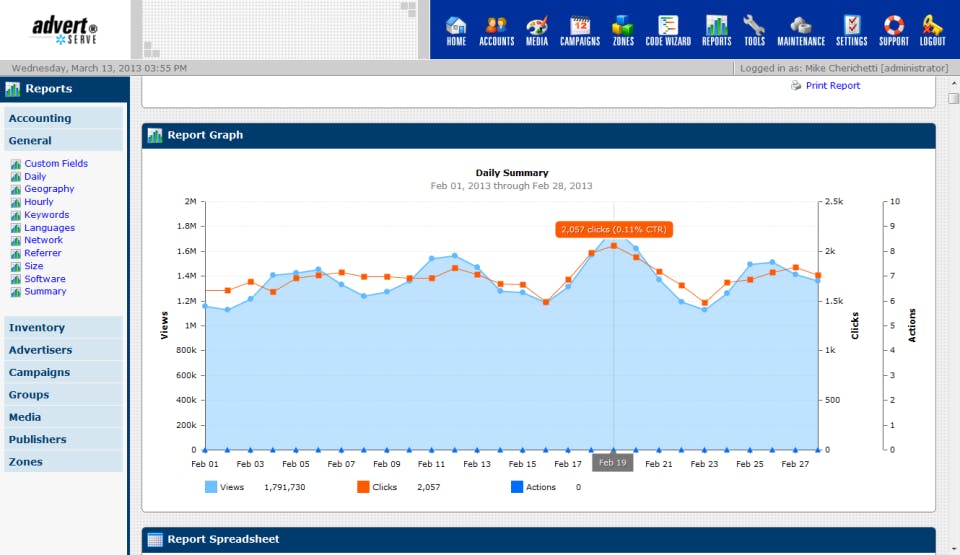The width and height of the screenshot is (960, 555).
Task: Open the Support lifebuoy icon
Action: (x=894, y=31)
